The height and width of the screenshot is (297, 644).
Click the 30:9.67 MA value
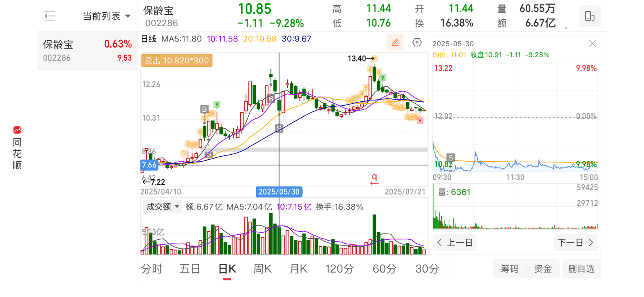(296, 39)
